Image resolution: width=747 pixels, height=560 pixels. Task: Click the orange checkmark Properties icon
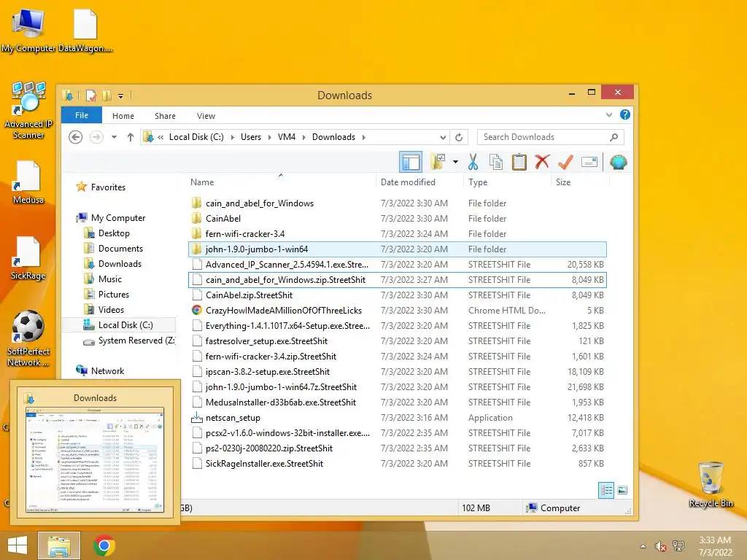(565, 162)
